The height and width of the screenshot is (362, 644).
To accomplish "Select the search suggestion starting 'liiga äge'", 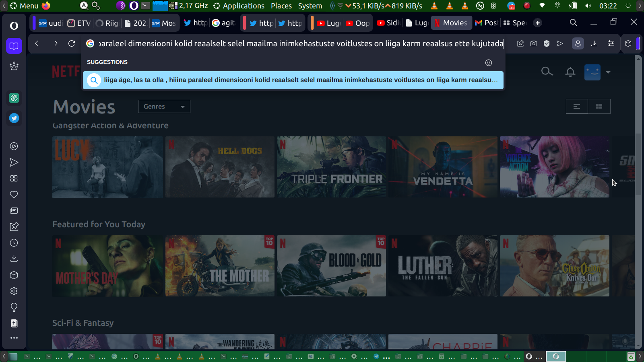I will 293,80.
